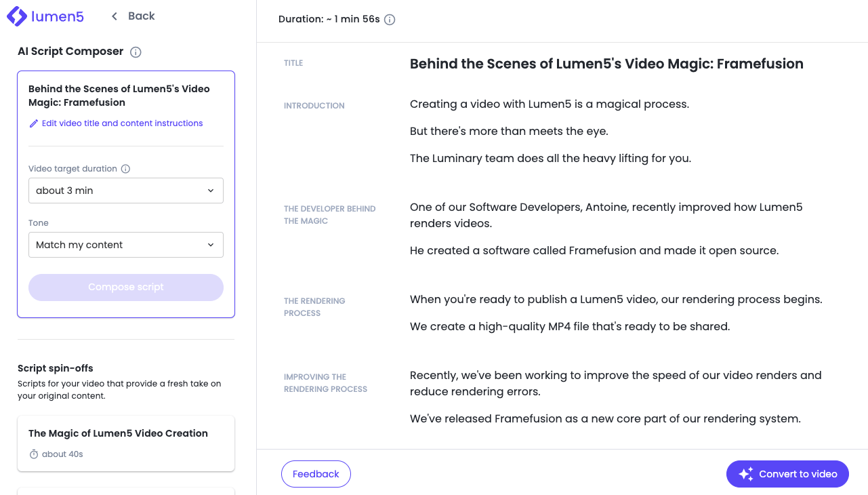Show info about Video target duration

125,169
